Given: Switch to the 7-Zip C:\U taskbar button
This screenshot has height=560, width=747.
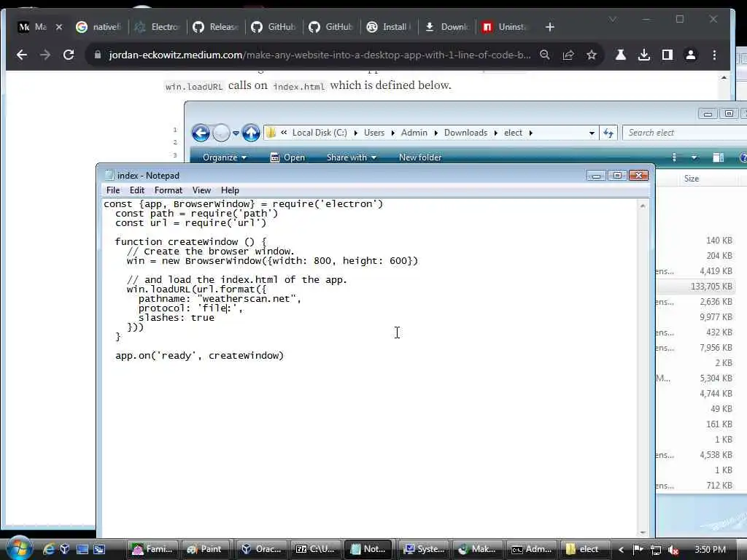Looking at the screenshot, I should coord(315,549).
